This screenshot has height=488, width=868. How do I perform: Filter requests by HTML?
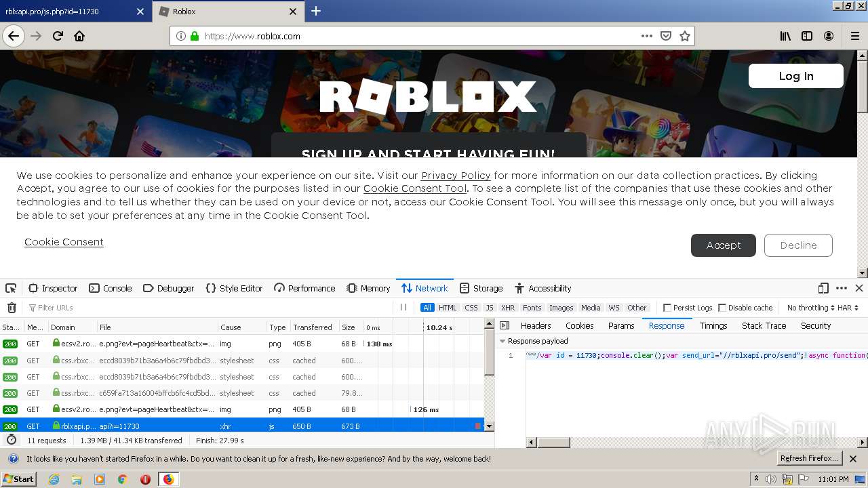448,308
